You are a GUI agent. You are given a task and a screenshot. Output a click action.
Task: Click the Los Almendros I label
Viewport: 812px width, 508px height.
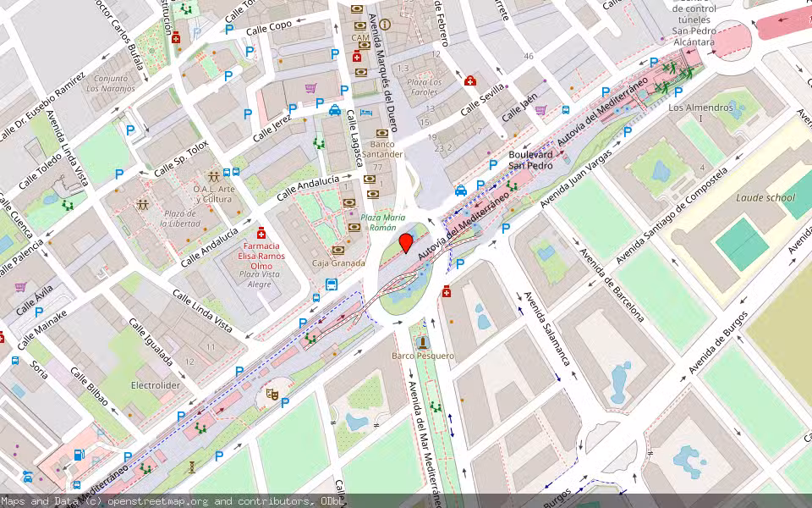pos(700,113)
